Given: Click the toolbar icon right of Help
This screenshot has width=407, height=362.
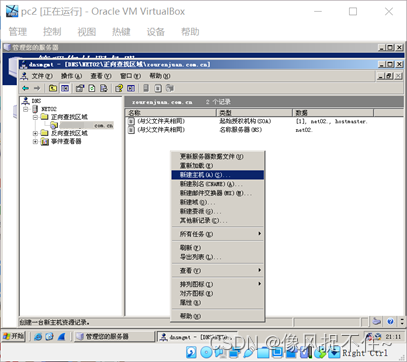Looking at the screenshot, I should point(131,88).
